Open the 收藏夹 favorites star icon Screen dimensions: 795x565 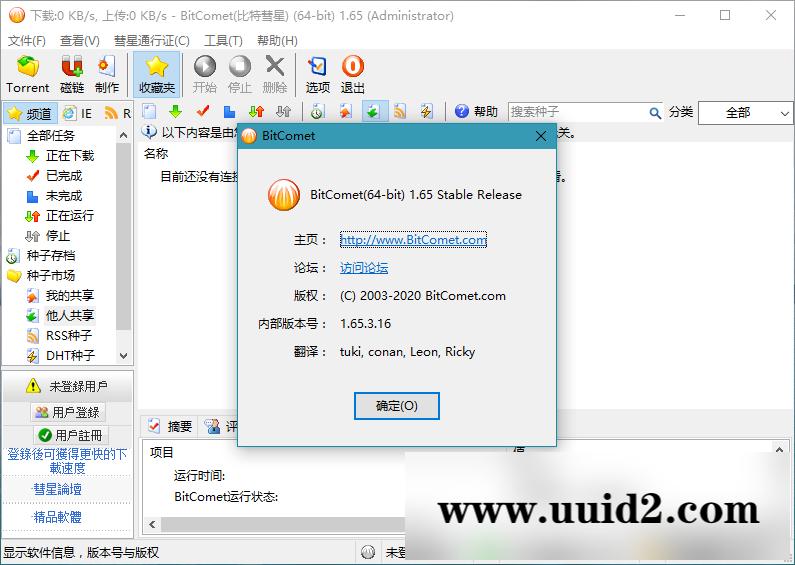156,74
